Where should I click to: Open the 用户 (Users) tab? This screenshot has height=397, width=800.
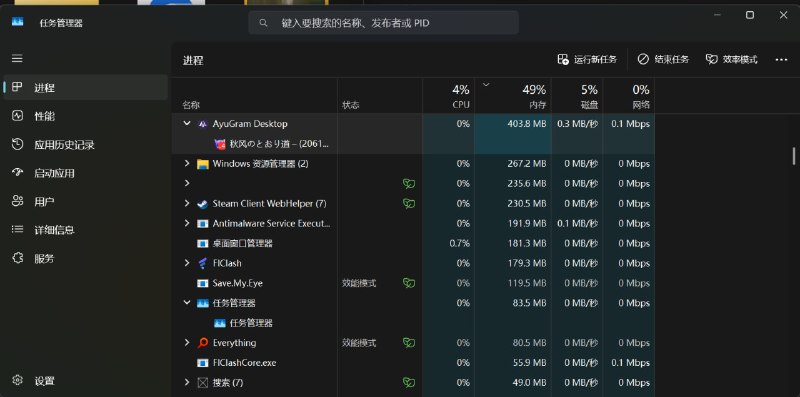[x=85, y=202]
